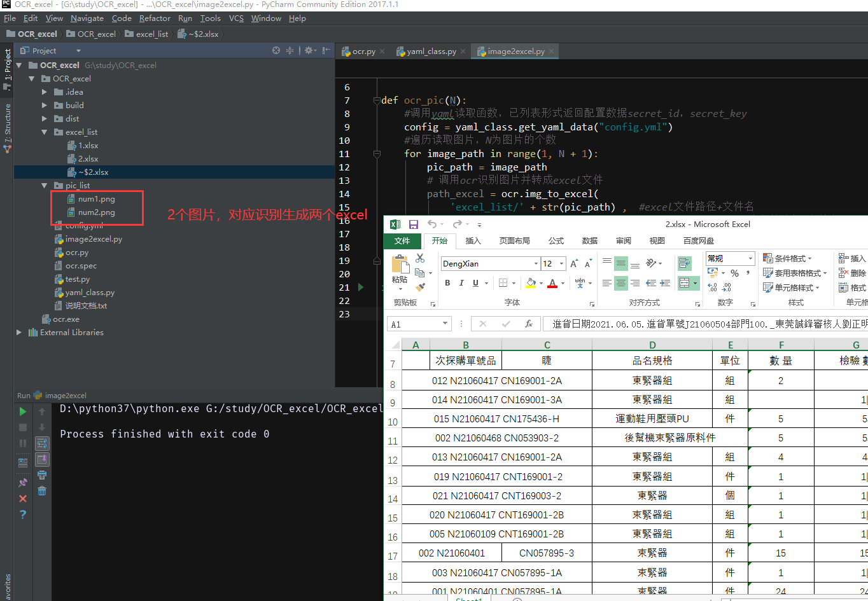Click yellow fill color bucket

[x=531, y=283]
